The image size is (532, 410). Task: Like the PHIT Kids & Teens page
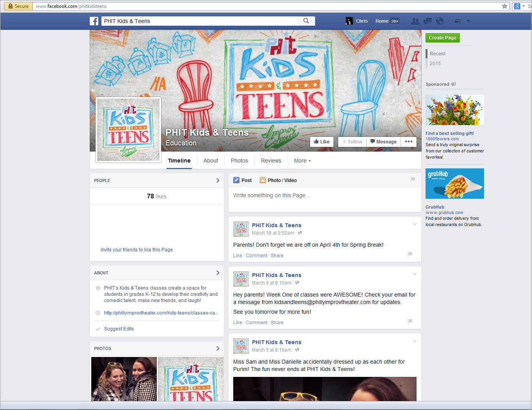pyautogui.click(x=322, y=141)
